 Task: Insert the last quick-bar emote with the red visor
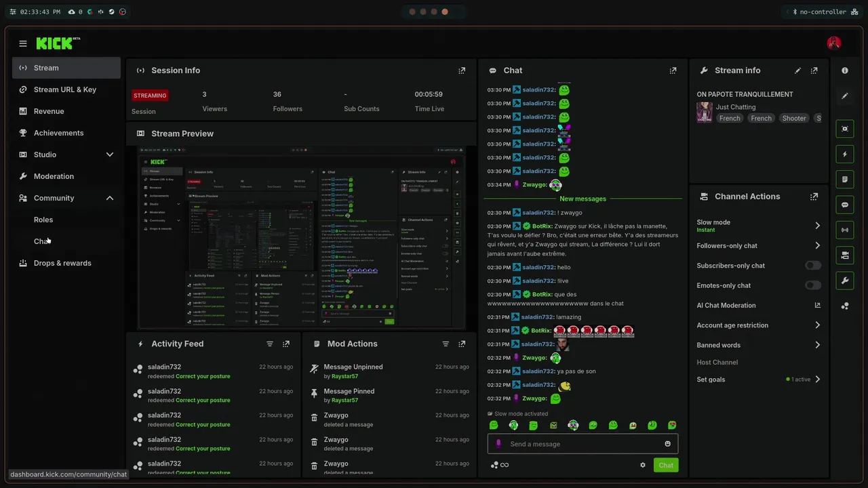click(672, 425)
